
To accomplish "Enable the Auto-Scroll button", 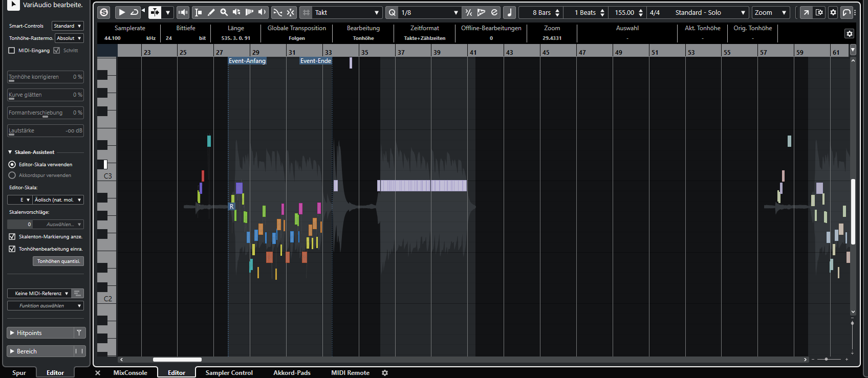I will point(155,12).
